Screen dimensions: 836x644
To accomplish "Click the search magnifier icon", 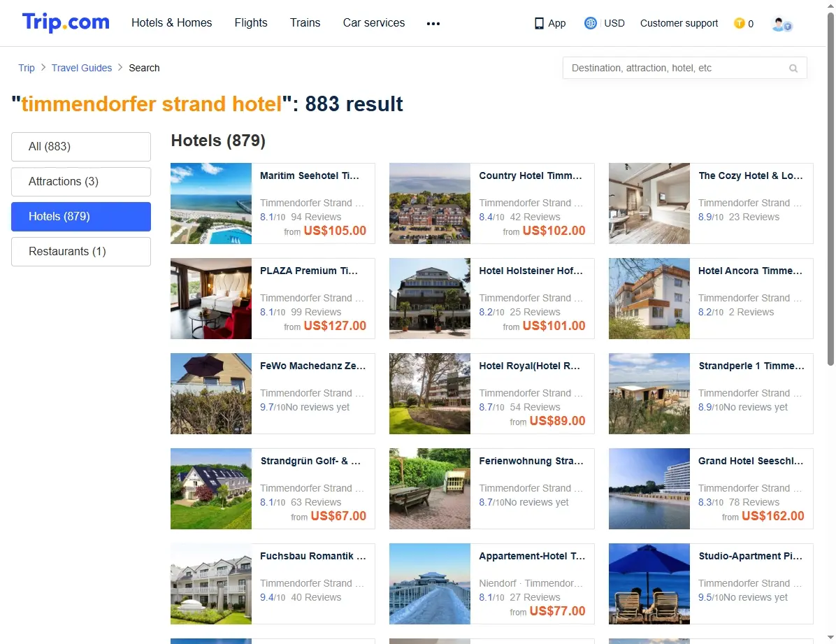I will pyautogui.click(x=793, y=69).
